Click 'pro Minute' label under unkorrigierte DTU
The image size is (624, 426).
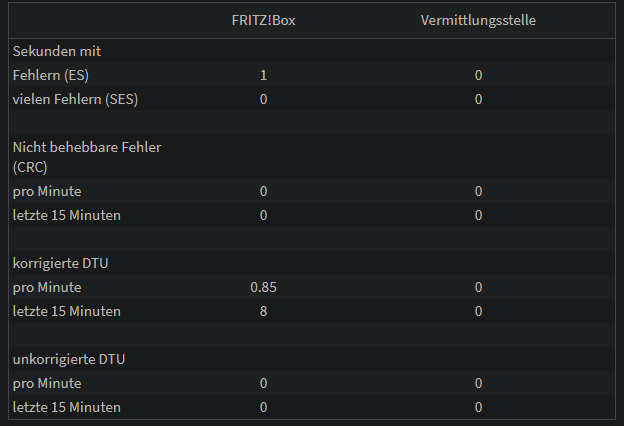coord(47,383)
